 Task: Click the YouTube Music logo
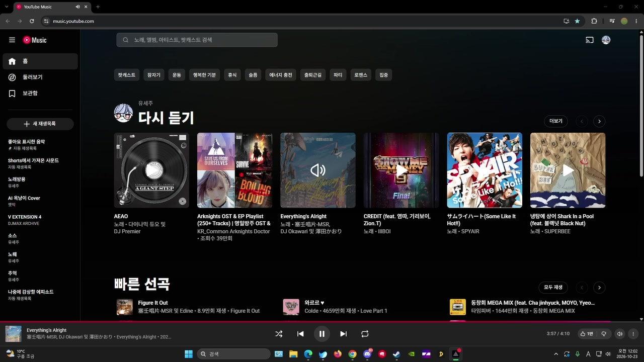pos(35,40)
